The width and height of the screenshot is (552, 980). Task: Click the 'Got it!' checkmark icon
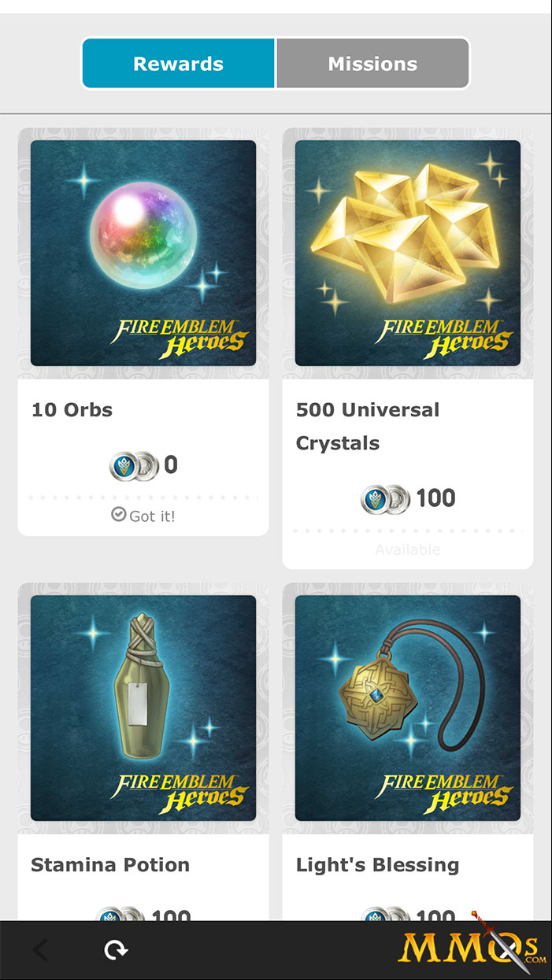click(x=118, y=515)
